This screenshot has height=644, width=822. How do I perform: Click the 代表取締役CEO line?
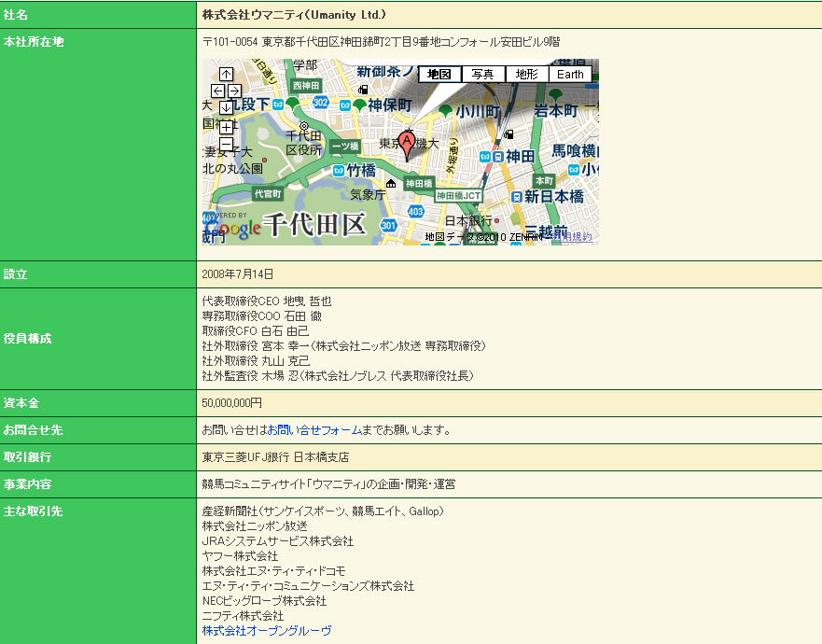coord(267,301)
